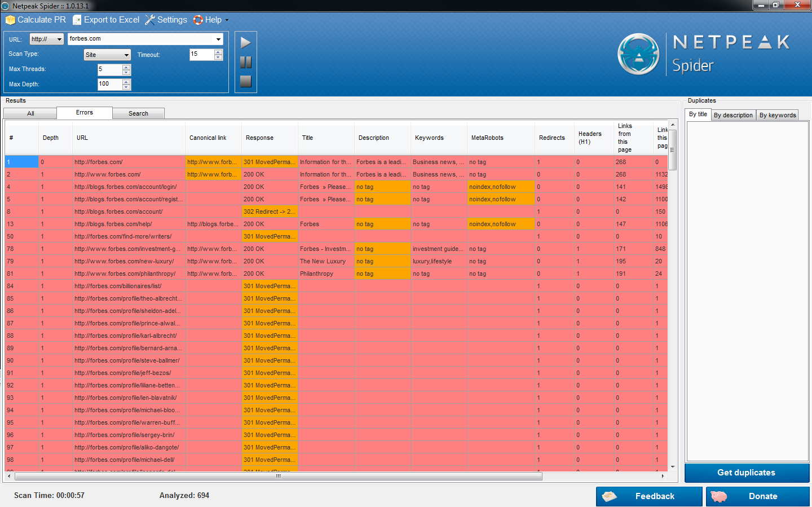The image size is (812, 507).
Task: Click the vertical scrollbar down arrow
Action: click(x=673, y=467)
